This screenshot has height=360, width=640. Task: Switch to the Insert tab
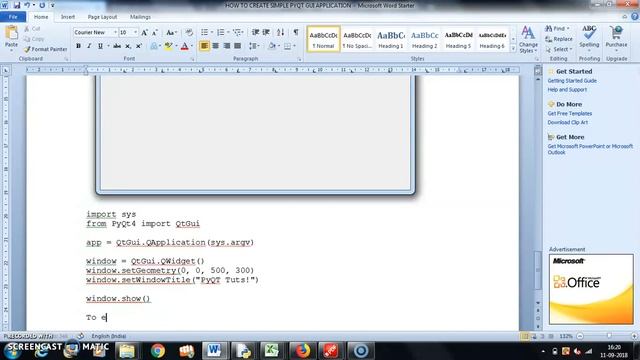[68, 17]
